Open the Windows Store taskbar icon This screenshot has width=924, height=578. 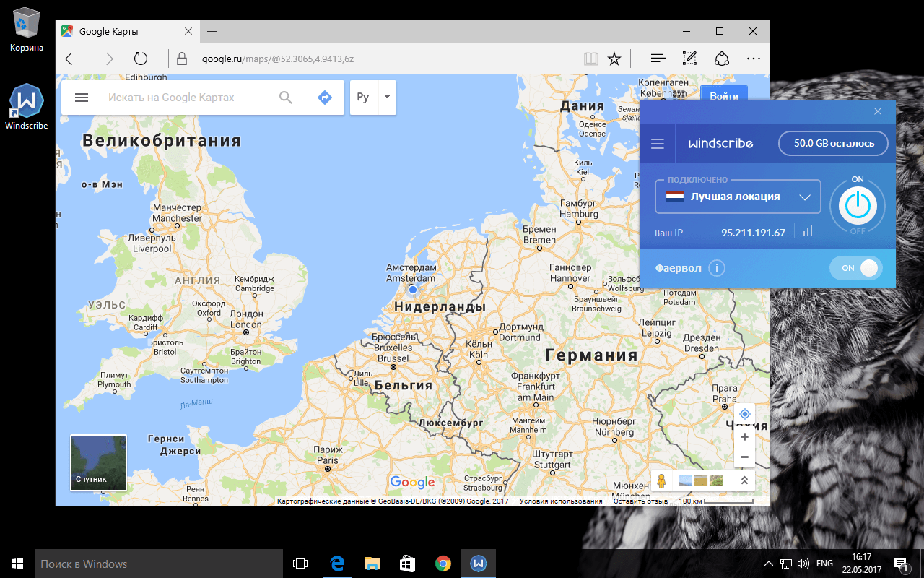[x=407, y=564]
